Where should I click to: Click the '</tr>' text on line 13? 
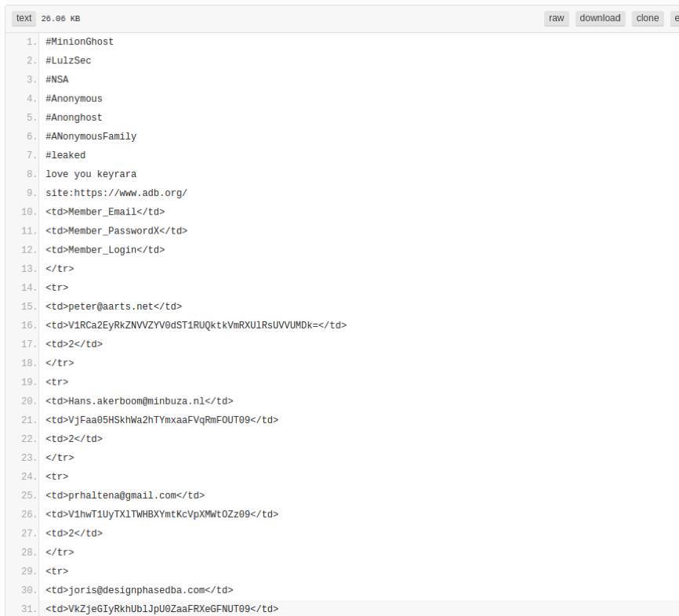(x=60, y=269)
